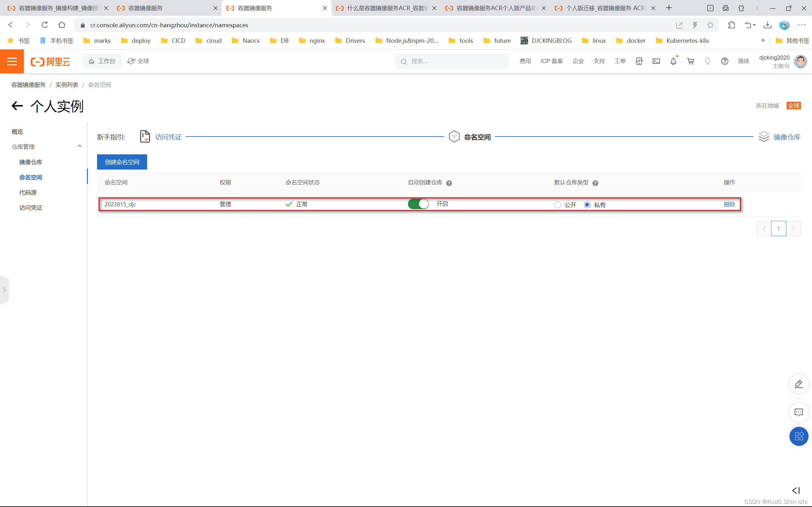This screenshot has width=812, height=507.
Task: Click the floating edit pencil icon
Action: (x=799, y=384)
